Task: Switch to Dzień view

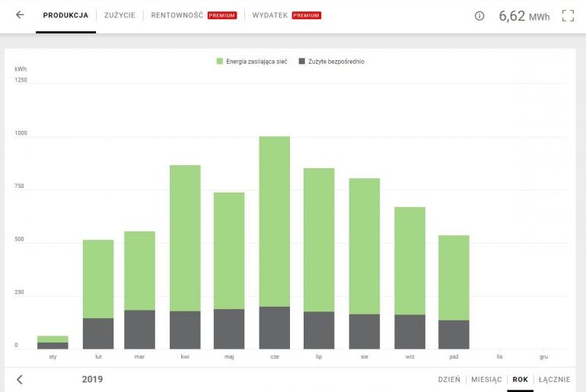Action: (448, 379)
